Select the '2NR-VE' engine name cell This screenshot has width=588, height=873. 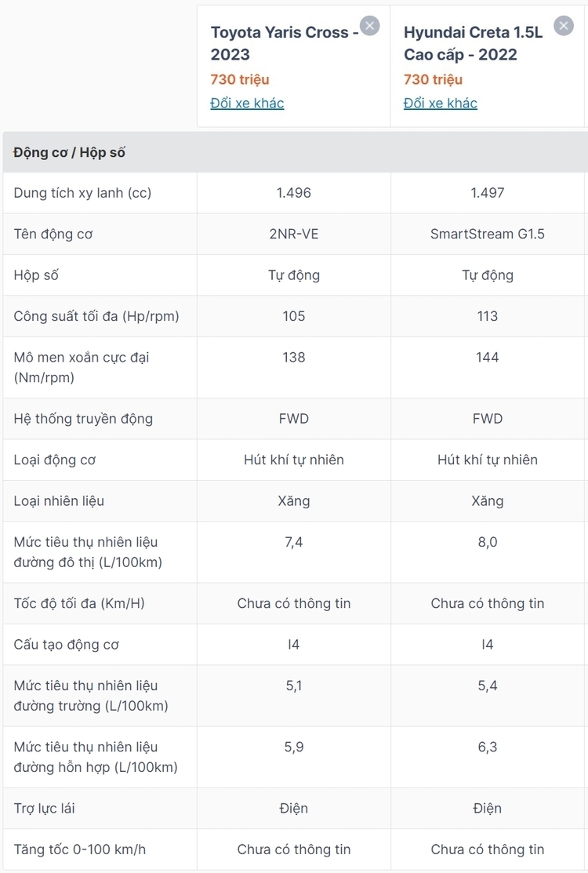coord(294,234)
